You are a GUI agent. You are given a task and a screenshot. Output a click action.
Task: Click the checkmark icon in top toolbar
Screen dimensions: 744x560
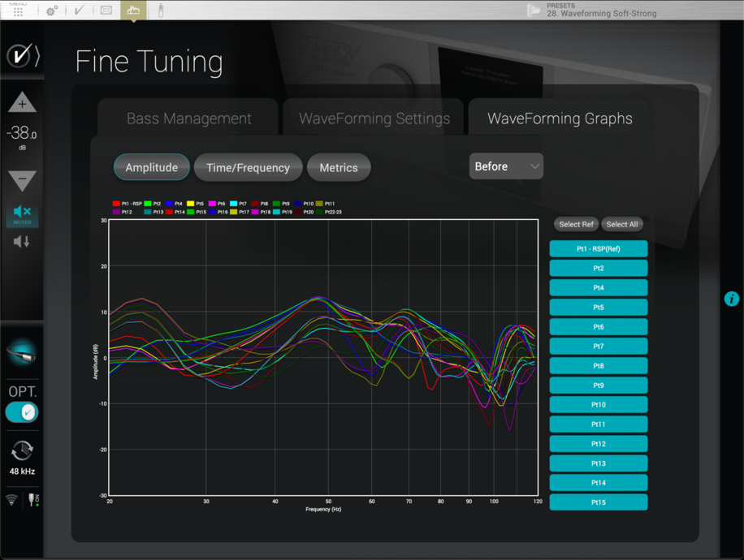pyautogui.click(x=79, y=11)
